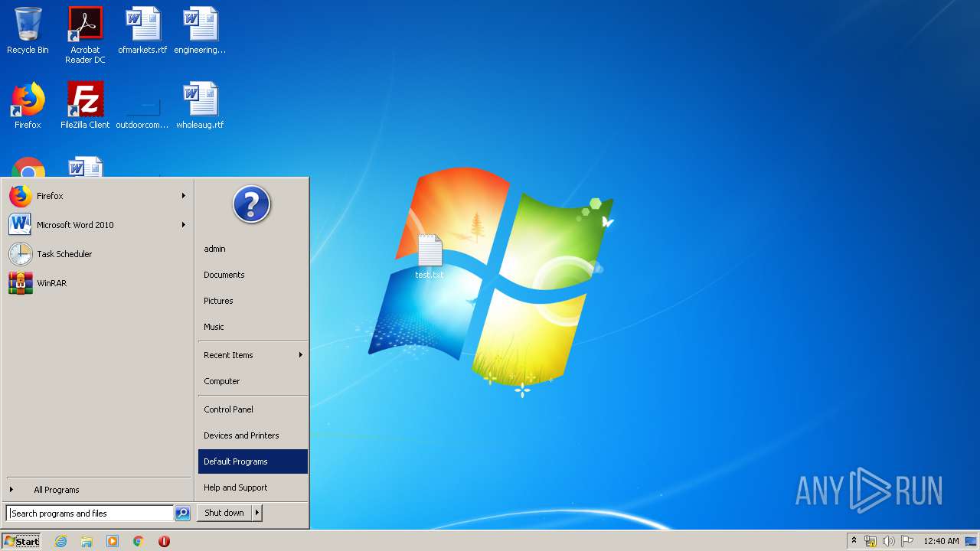
Task: Open Windows Media Player taskbar icon
Action: pyautogui.click(x=113, y=541)
